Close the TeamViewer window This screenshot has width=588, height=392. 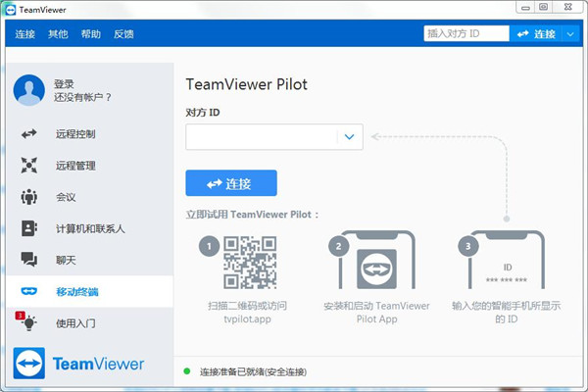[x=568, y=7]
